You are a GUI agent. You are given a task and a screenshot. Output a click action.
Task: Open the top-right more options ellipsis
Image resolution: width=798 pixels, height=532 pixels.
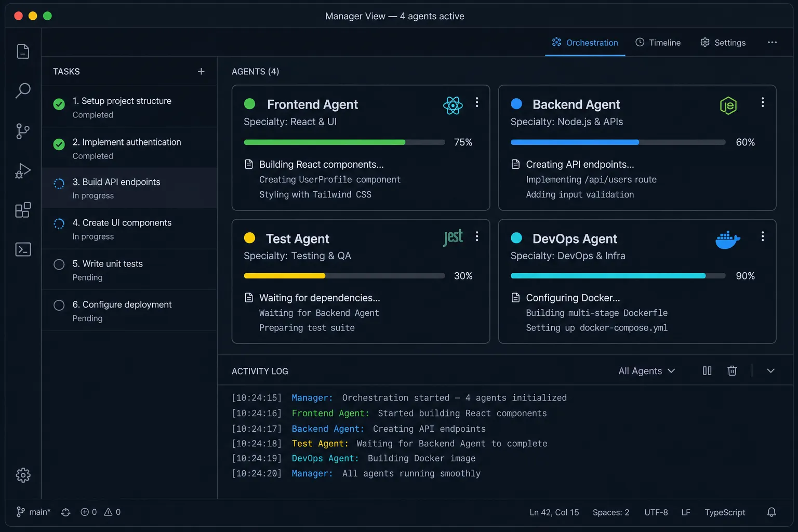pyautogui.click(x=772, y=43)
